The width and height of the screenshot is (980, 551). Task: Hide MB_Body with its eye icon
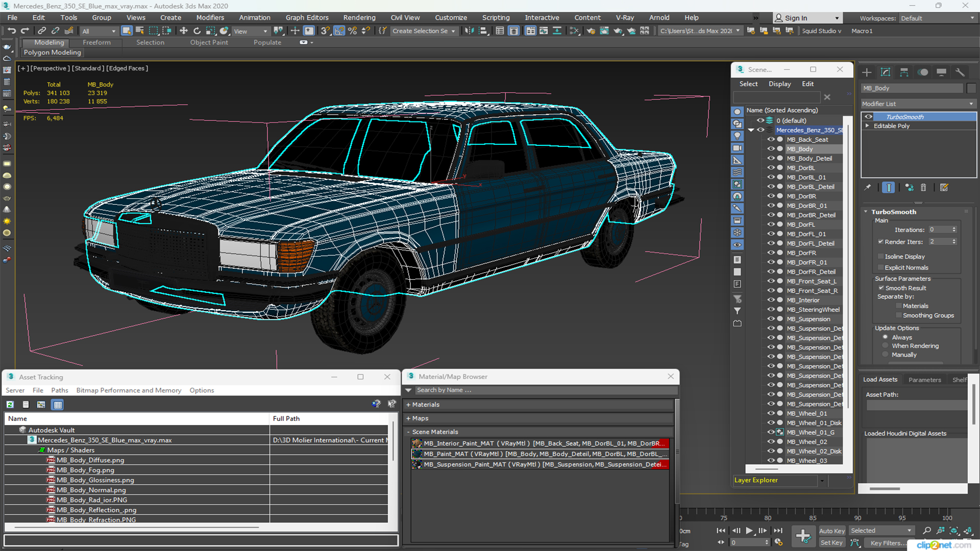771,149
